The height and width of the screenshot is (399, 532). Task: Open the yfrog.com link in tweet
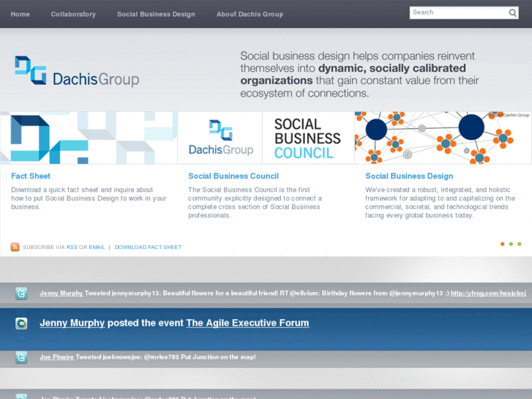click(488, 293)
